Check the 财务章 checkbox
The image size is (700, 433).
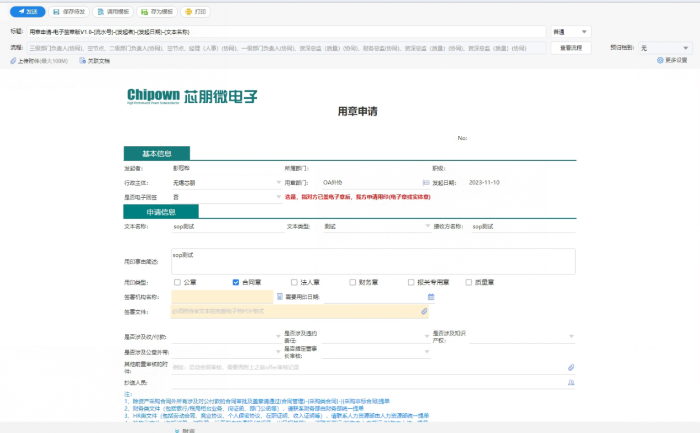coord(354,282)
